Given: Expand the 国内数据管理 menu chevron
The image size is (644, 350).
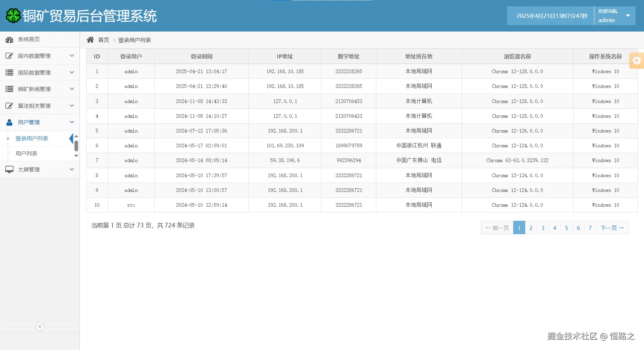Looking at the screenshot, I should click(x=72, y=56).
